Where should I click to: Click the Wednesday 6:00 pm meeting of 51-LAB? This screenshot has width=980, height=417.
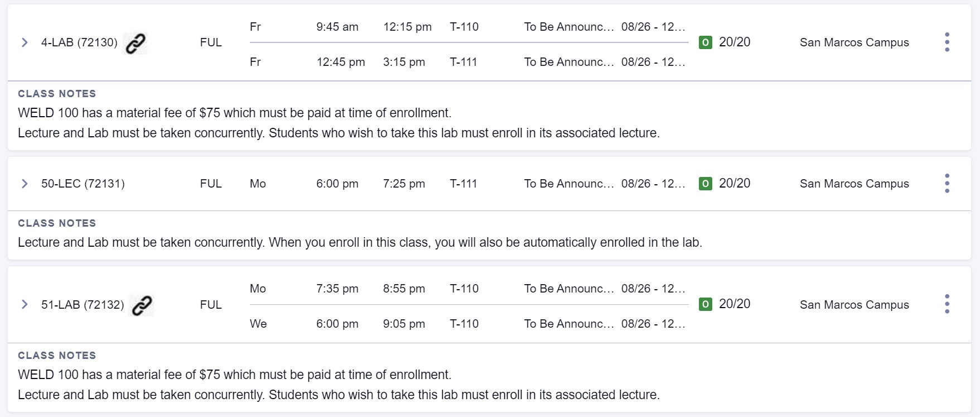337,324
